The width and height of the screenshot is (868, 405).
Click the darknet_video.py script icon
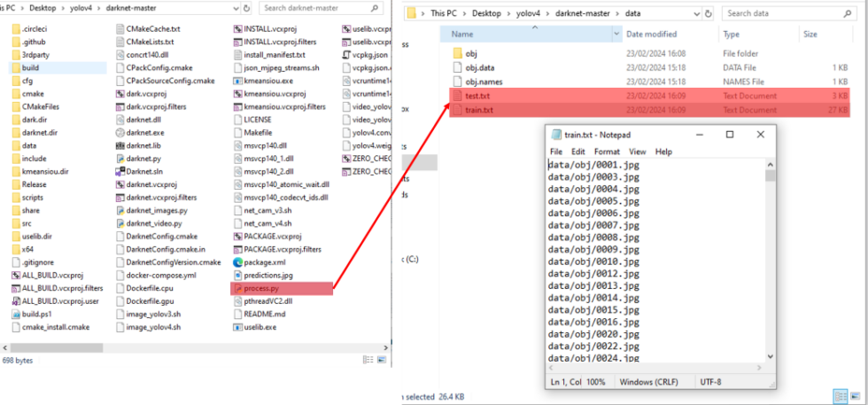(120, 223)
